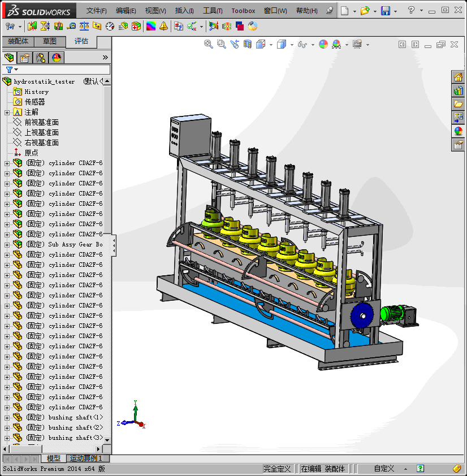
Task: Open Mass Properties scale icon
Action: [x=84, y=27]
